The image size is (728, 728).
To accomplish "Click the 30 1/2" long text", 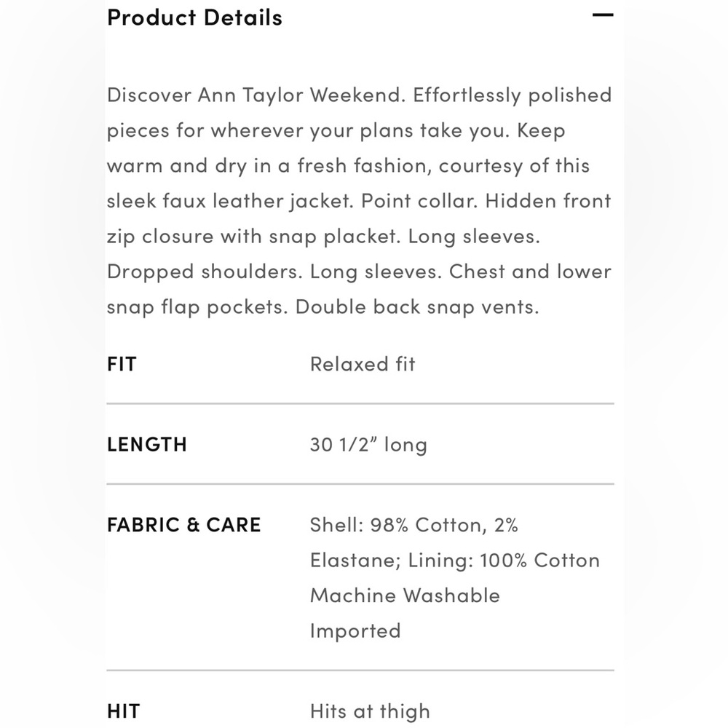I will tap(368, 444).
